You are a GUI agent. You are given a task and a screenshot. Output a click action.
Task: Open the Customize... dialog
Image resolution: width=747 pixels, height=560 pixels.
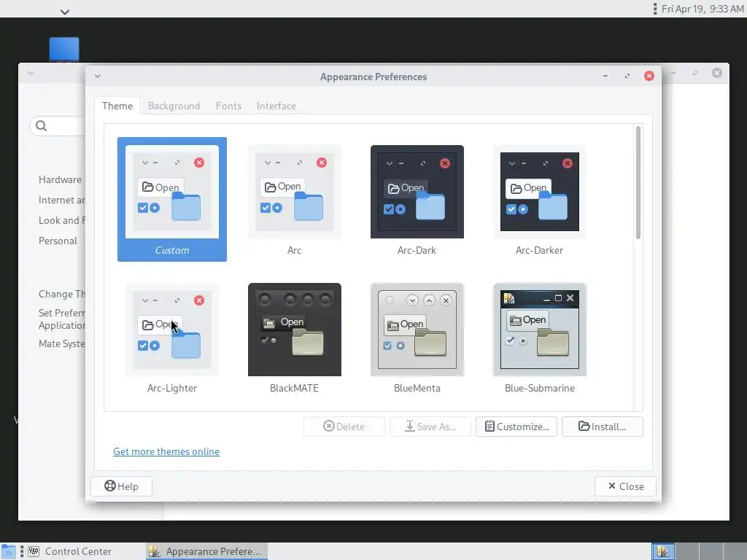pyautogui.click(x=516, y=427)
